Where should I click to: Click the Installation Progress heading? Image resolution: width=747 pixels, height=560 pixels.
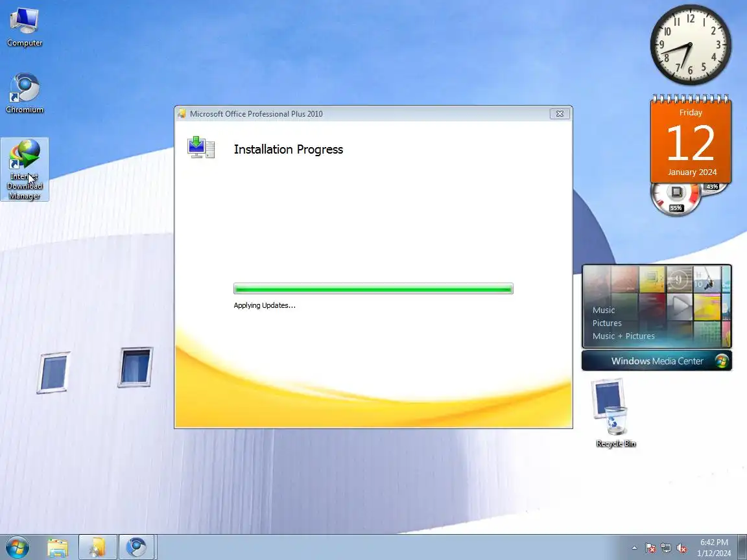pos(288,149)
